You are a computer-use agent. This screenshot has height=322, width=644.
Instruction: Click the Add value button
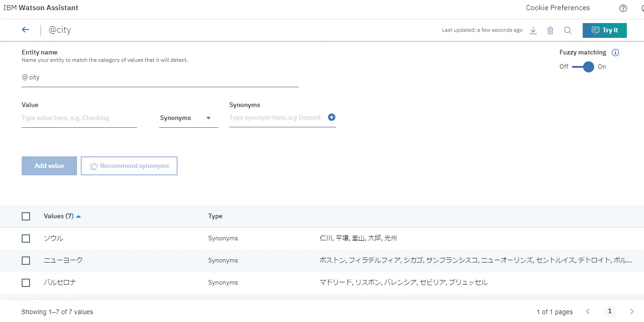click(x=49, y=166)
